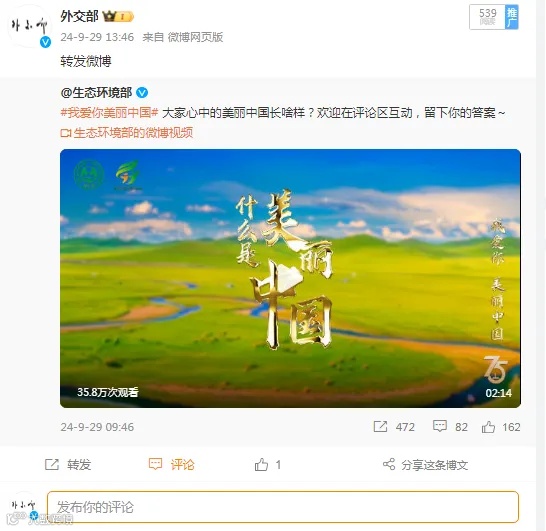Open the @生态环境部 account link
Viewport: 546px width, 531px height.
96,93
